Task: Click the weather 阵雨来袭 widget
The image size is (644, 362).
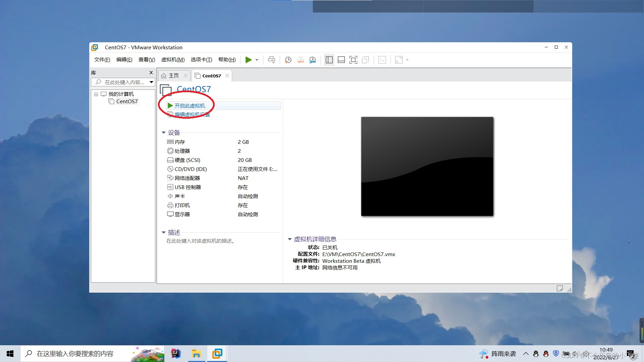Action: (497, 354)
